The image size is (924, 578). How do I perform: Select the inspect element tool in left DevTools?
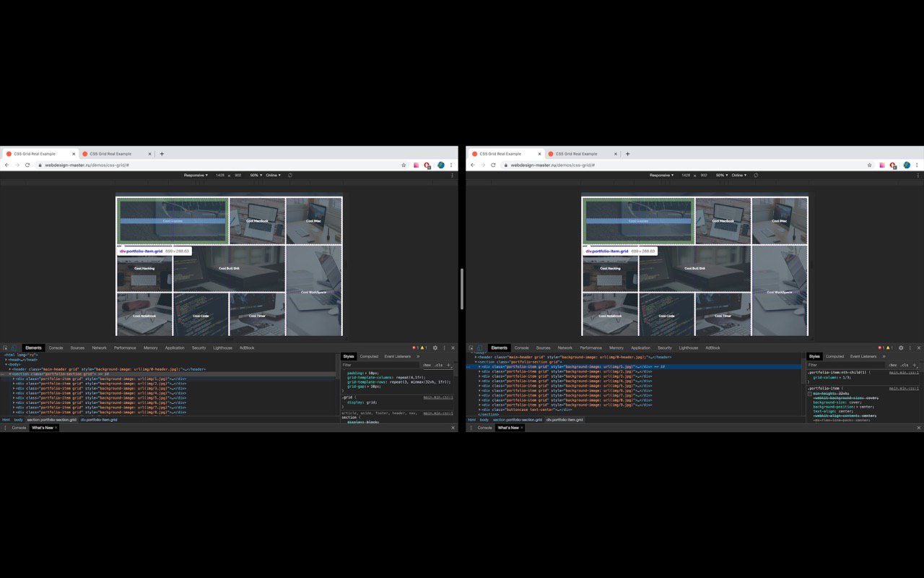coord(5,348)
